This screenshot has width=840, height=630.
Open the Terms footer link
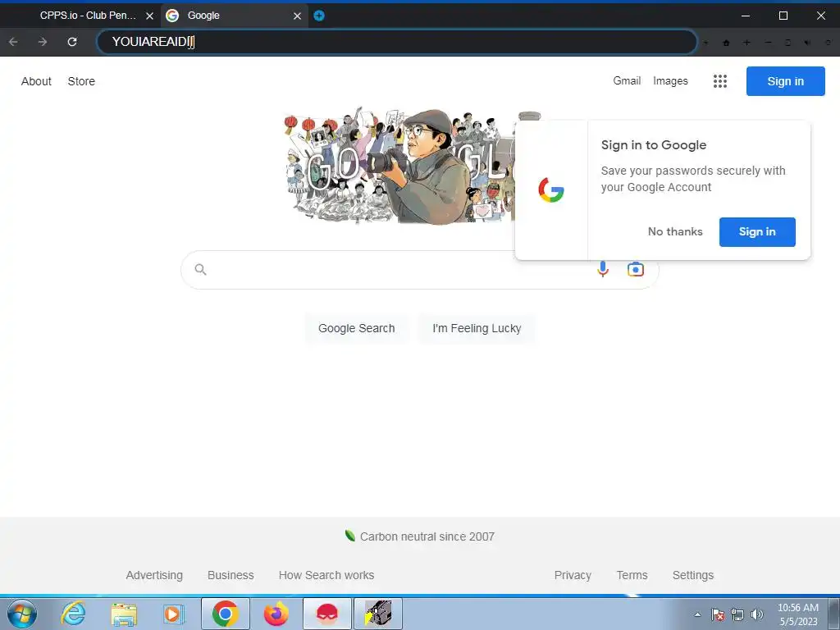(632, 575)
